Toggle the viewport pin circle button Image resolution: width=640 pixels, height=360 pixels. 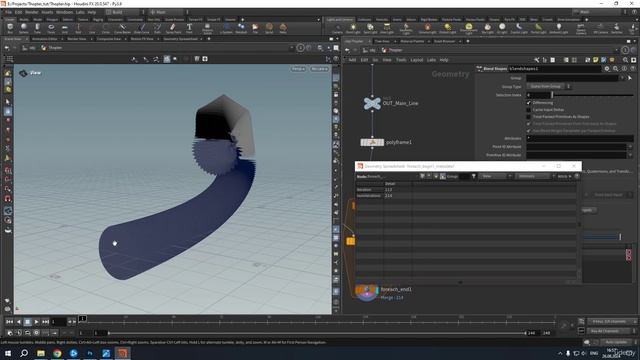300,48
